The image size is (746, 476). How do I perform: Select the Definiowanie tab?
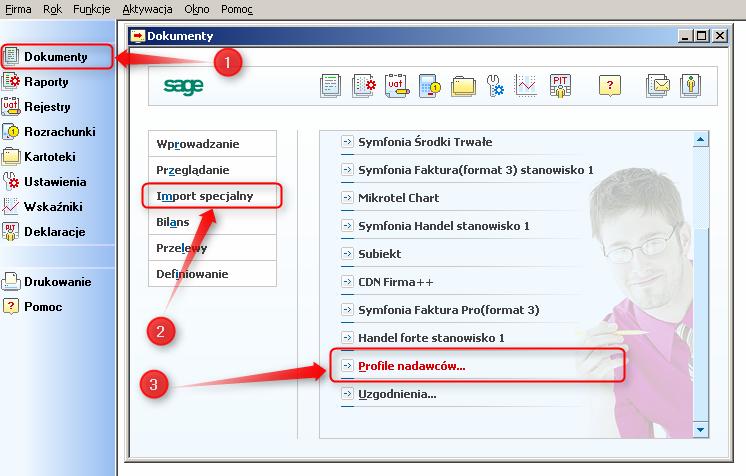[212, 274]
